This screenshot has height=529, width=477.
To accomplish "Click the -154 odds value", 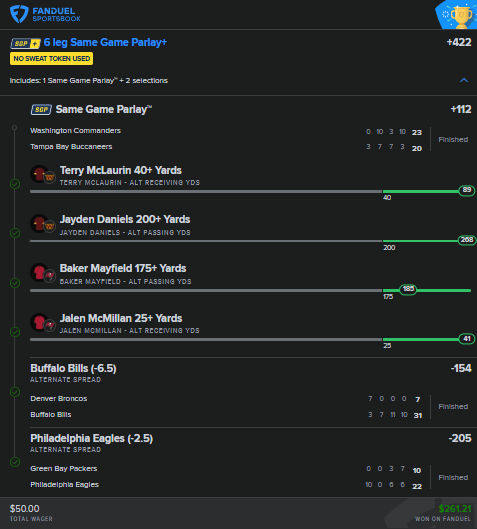I will coord(461,368).
